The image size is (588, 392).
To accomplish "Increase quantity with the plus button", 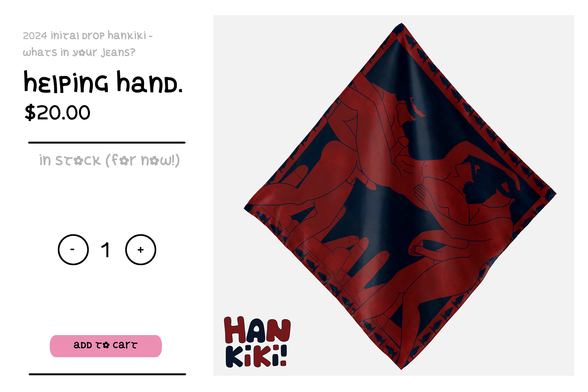I will point(141,250).
